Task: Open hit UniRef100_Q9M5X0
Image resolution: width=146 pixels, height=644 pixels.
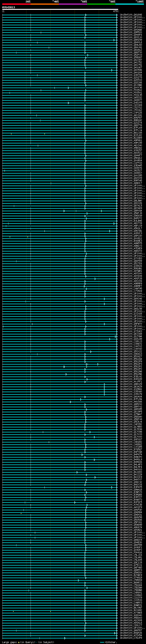Action: (x=131, y=32)
